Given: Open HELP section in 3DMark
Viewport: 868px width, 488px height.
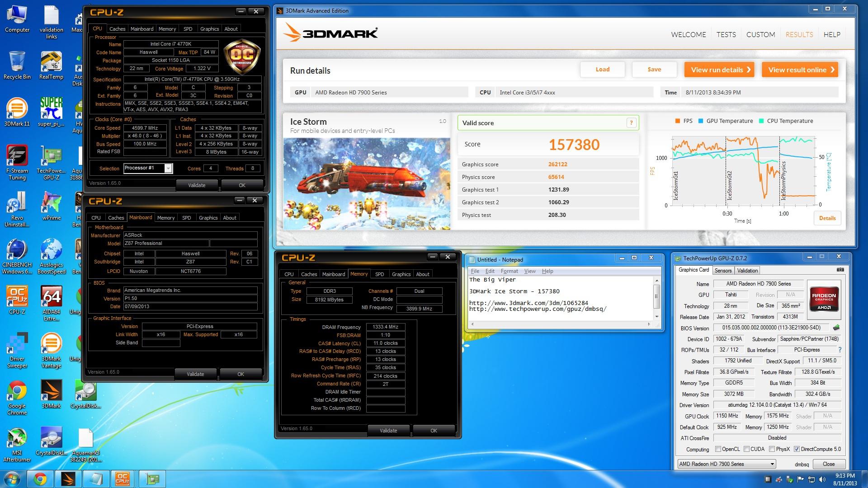Looking at the screenshot, I should click(832, 34).
